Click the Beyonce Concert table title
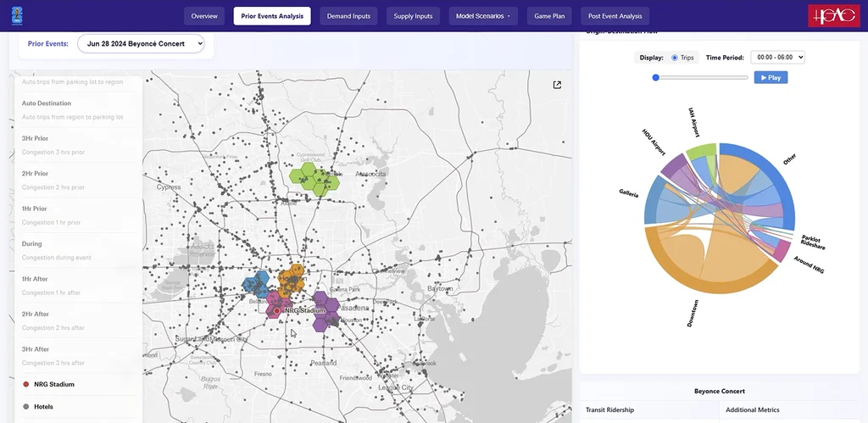The height and width of the screenshot is (423, 868). pos(719,391)
